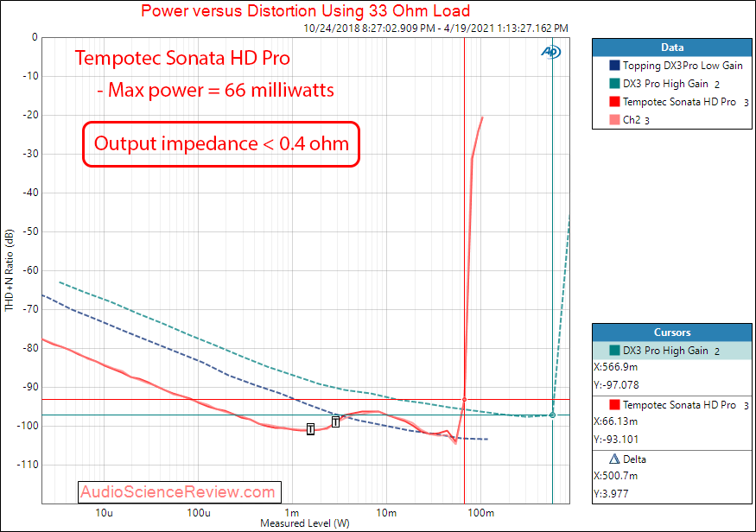Click the Ch2 legend label
Screen dimensions: 756x532
tap(632, 120)
